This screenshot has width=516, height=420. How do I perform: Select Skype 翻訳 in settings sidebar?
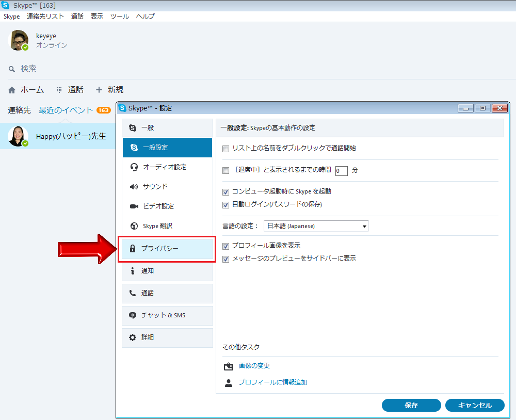point(168,226)
